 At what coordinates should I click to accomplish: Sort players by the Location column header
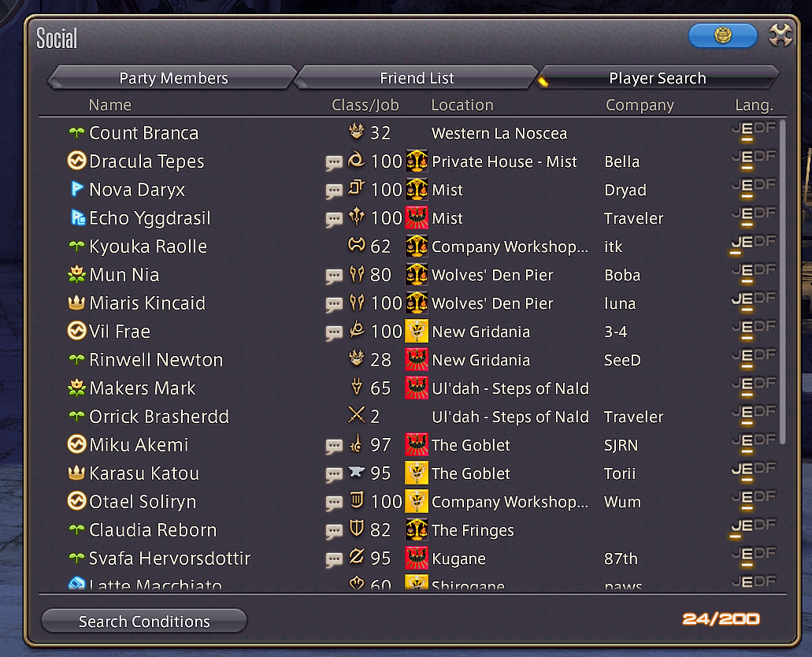click(462, 105)
